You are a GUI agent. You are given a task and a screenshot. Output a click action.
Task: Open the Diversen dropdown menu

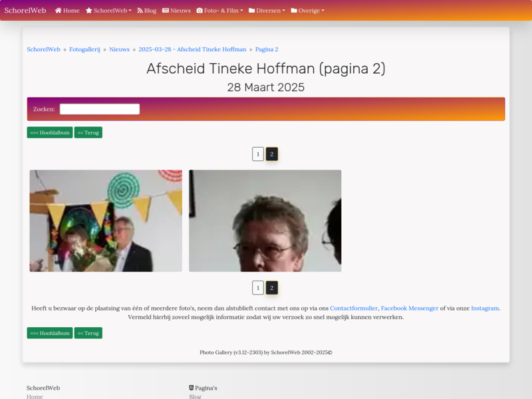[x=267, y=11]
